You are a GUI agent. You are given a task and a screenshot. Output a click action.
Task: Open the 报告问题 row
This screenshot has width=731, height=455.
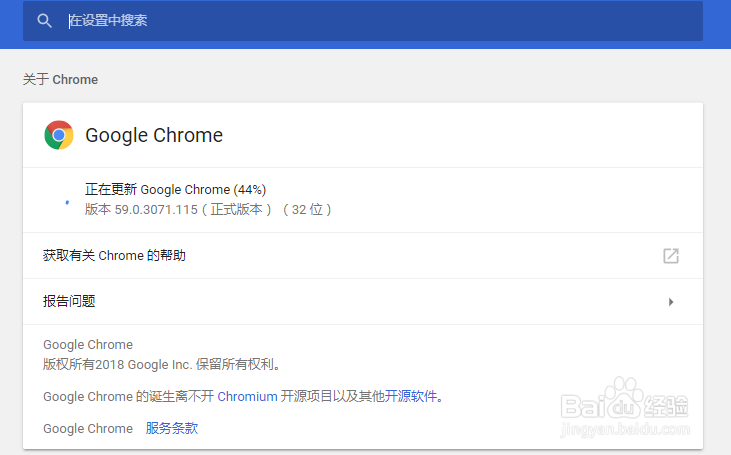363,302
